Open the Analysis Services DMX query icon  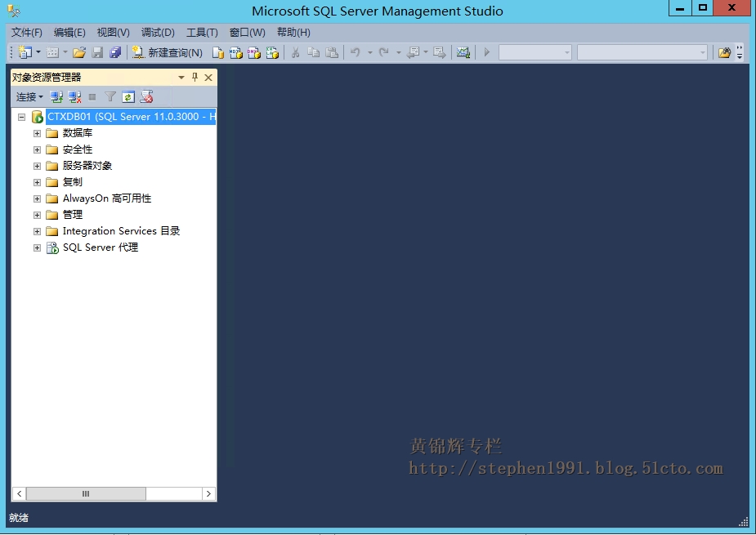(x=254, y=52)
